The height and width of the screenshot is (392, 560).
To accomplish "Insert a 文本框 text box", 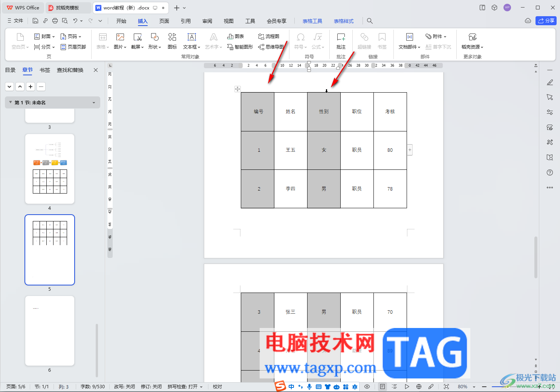I will point(192,41).
